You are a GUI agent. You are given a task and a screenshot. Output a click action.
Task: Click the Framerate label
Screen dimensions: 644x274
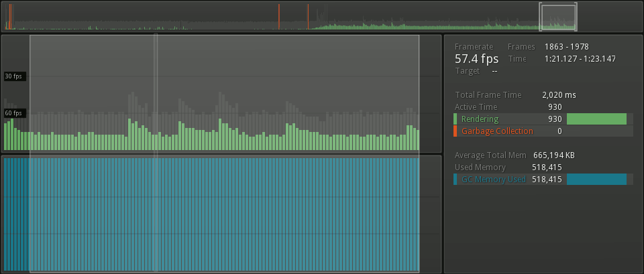click(x=474, y=47)
